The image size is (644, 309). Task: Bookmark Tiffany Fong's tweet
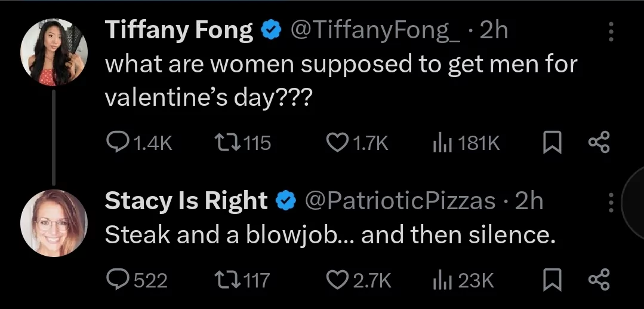point(552,143)
